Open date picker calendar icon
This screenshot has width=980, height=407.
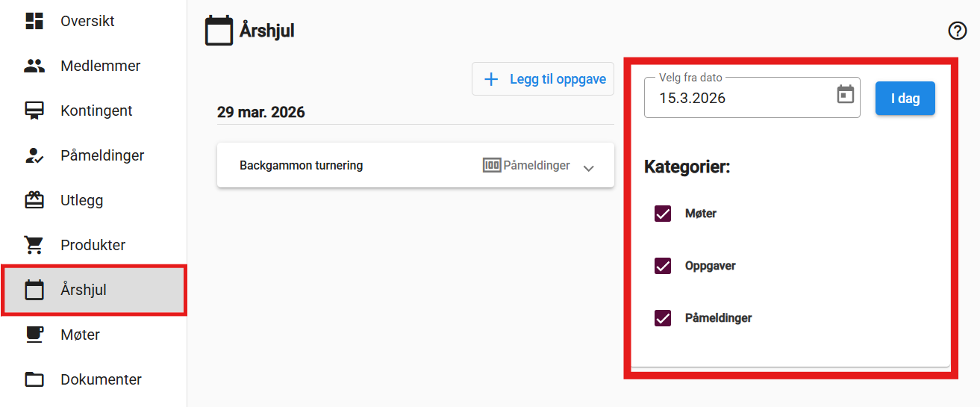[845, 95]
